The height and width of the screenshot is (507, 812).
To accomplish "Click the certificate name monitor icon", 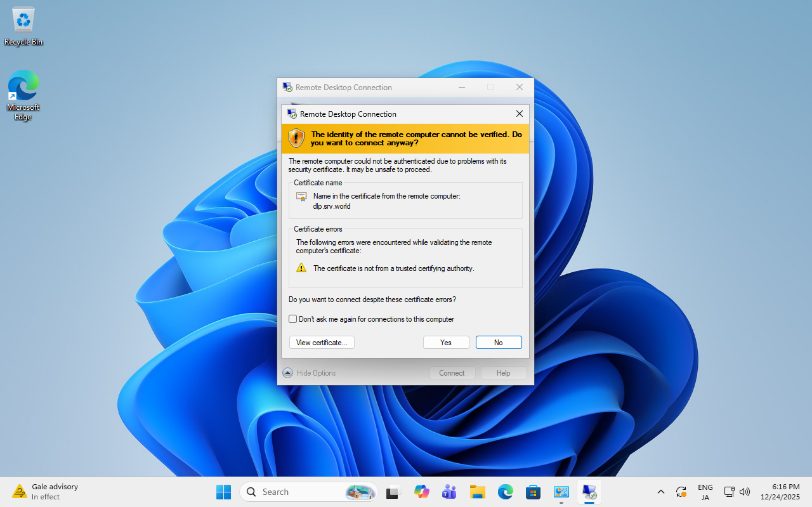I will (301, 196).
